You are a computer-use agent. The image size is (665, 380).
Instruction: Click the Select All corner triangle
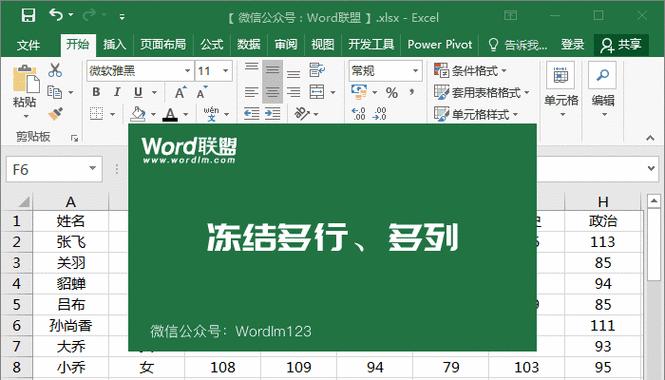click(23, 201)
